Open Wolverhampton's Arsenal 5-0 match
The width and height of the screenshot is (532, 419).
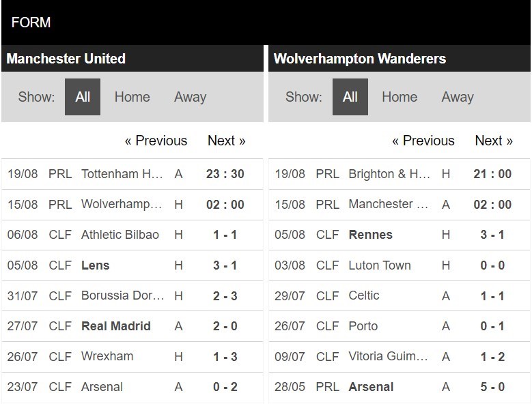[x=400, y=387]
